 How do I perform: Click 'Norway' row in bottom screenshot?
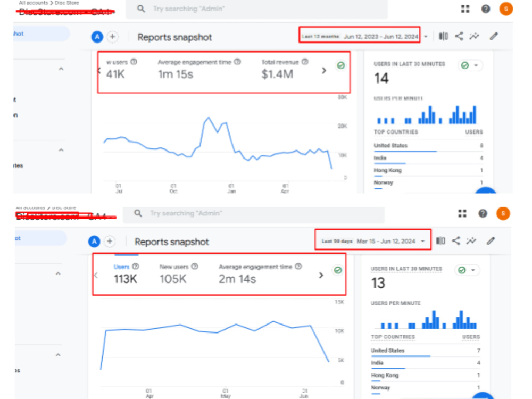pos(426,389)
